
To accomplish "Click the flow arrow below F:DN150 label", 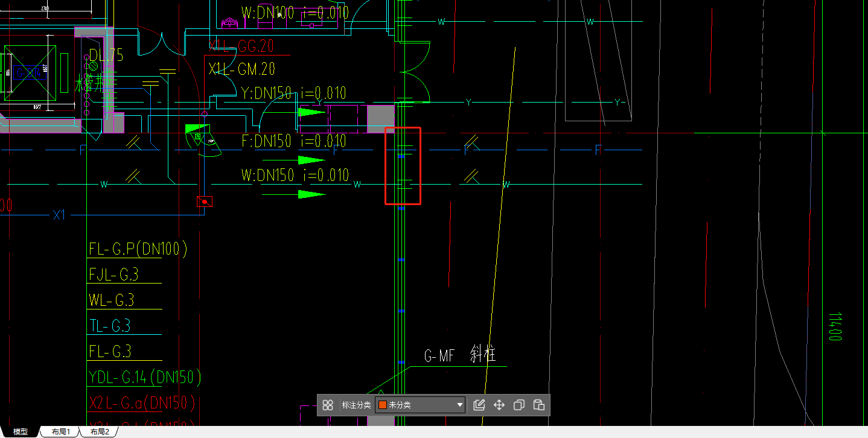I will 311,160.
